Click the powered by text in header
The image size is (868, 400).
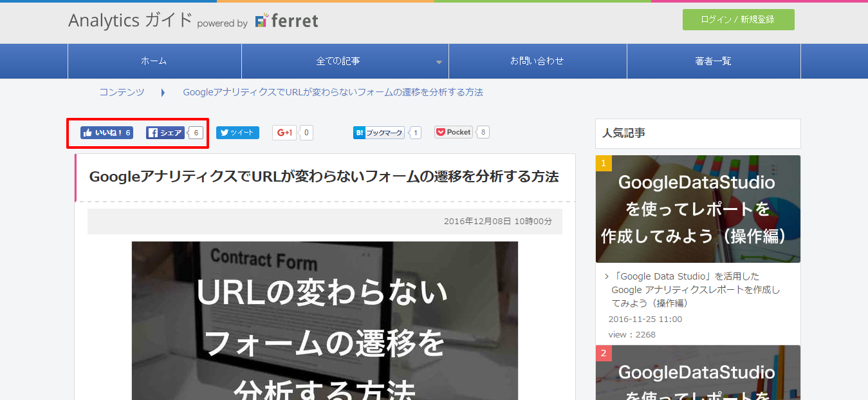[x=222, y=24]
